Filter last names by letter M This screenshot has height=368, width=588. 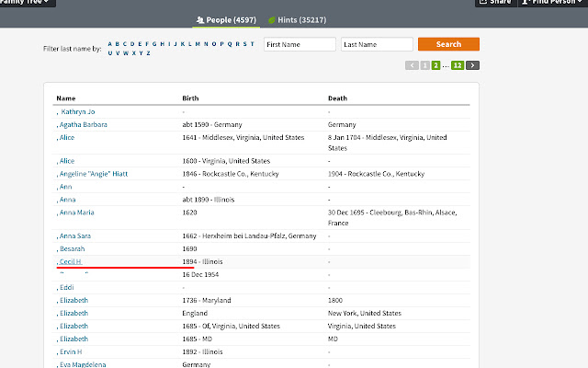point(197,43)
